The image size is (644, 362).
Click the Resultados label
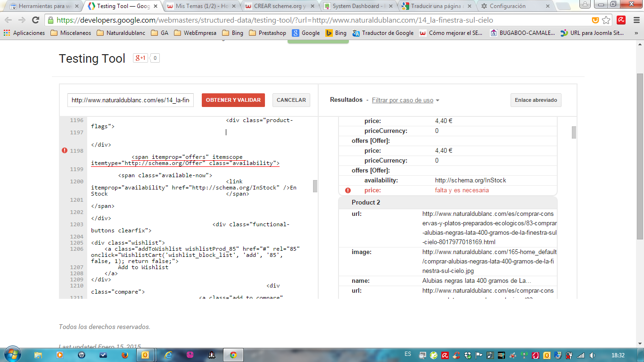(x=346, y=100)
